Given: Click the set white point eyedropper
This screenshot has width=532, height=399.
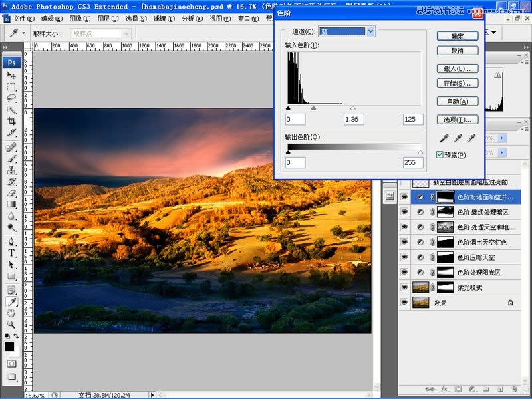Looking at the screenshot, I should 471,138.
